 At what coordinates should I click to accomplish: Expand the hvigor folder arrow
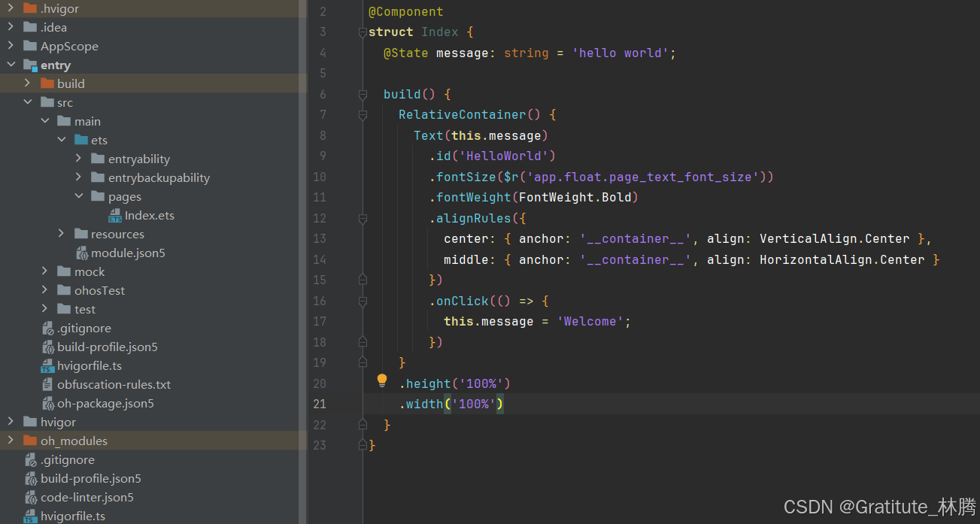11,422
